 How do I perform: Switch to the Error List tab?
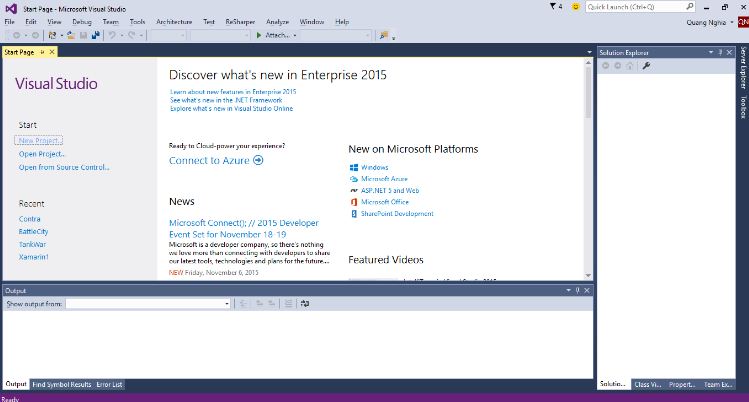coord(109,384)
